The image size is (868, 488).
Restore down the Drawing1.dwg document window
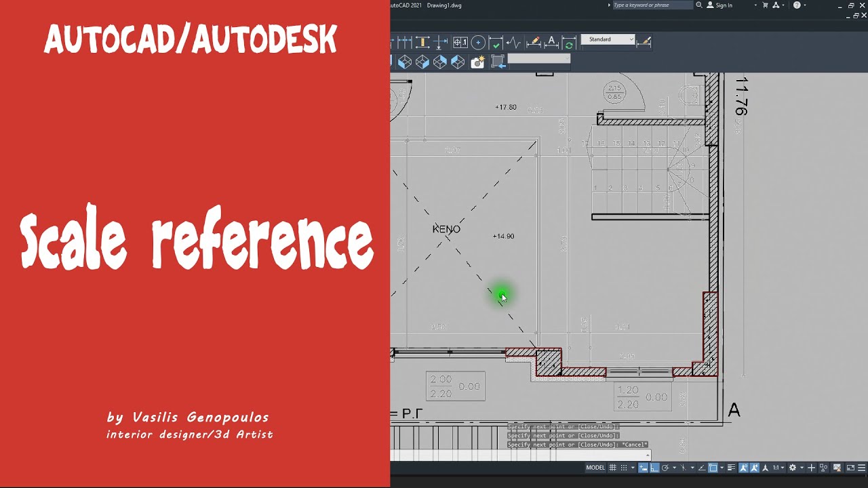(856, 15)
